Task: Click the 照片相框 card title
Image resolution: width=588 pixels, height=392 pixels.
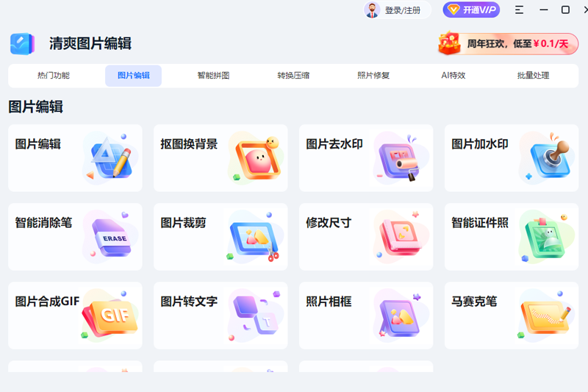Action: 329,302
